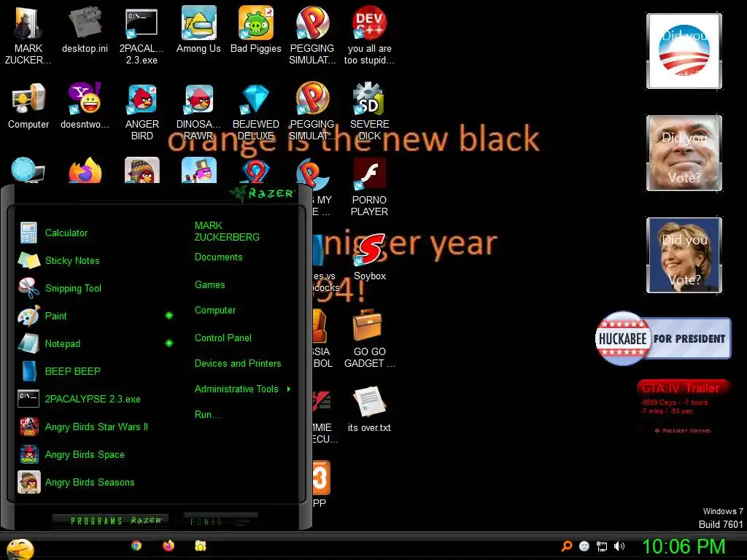Image resolution: width=747 pixels, height=560 pixels.
Task: Open the DINOSA... RAWR desktop shortcut
Action: [198, 112]
